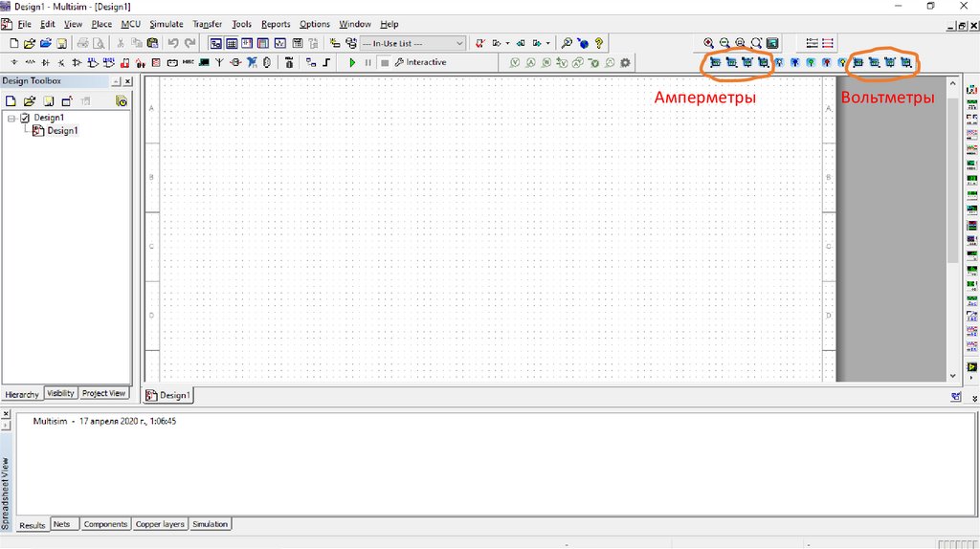Open the Simulate menu
This screenshot has width=980, height=549.
[x=166, y=24]
